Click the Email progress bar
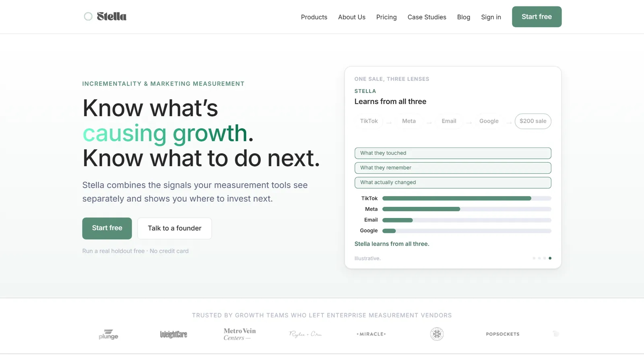The height and width of the screenshot is (362, 644). [x=466, y=220]
